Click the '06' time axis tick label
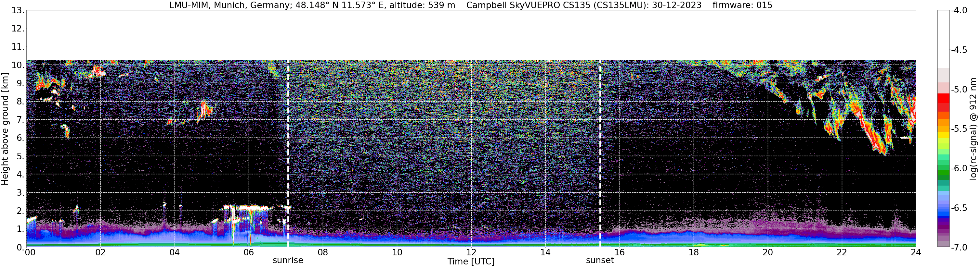 click(248, 252)
